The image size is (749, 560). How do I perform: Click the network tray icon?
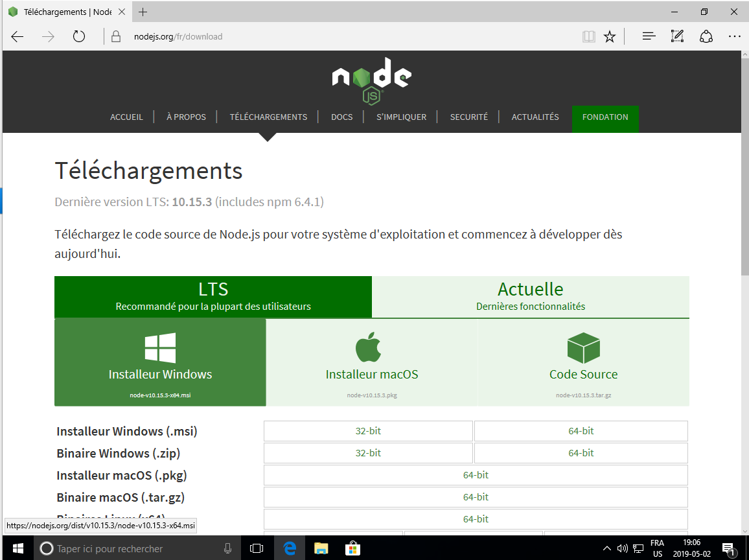pyautogui.click(x=638, y=548)
